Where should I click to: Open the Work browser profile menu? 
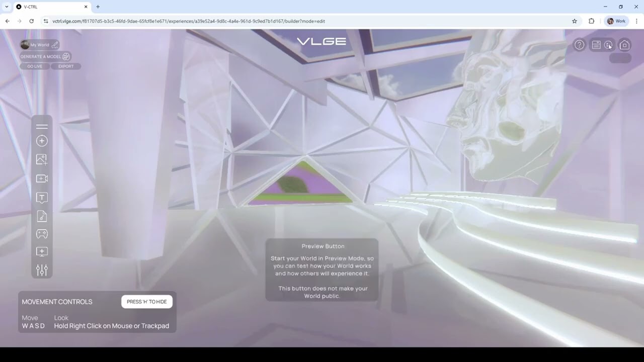[x=616, y=21]
